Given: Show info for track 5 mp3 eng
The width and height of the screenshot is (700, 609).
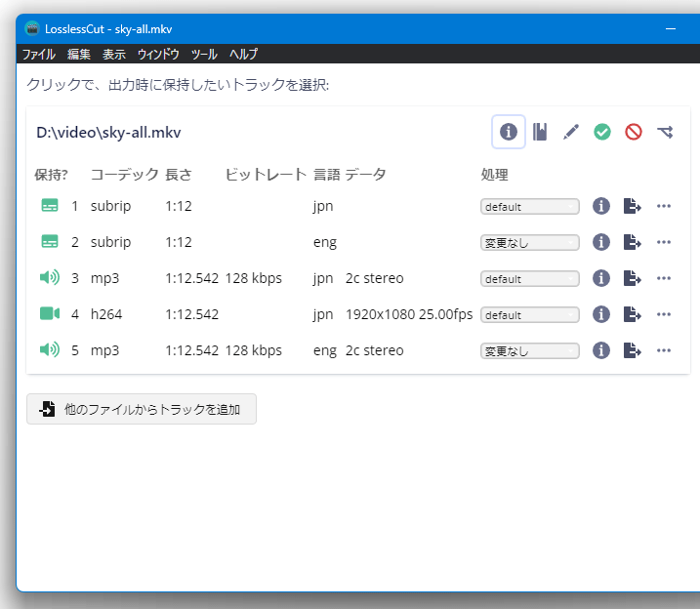Looking at the screenshot, I should (601, 350).
